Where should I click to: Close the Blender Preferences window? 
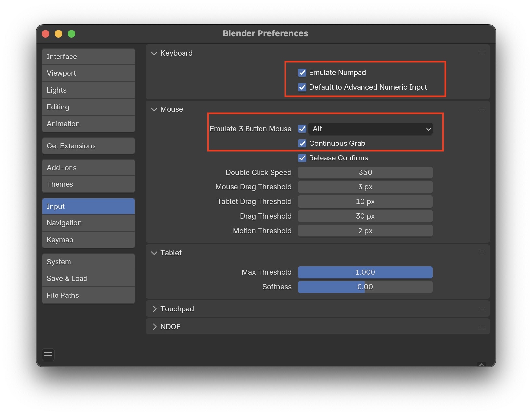pos(45,34)
